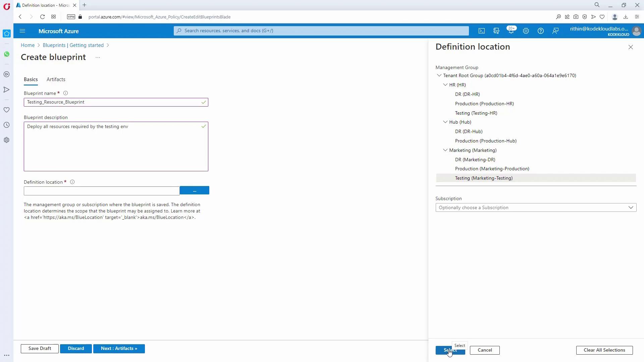Click the help question mark icon
The width and height of the screenshot is (644, 362).
(x=540, y=31)
